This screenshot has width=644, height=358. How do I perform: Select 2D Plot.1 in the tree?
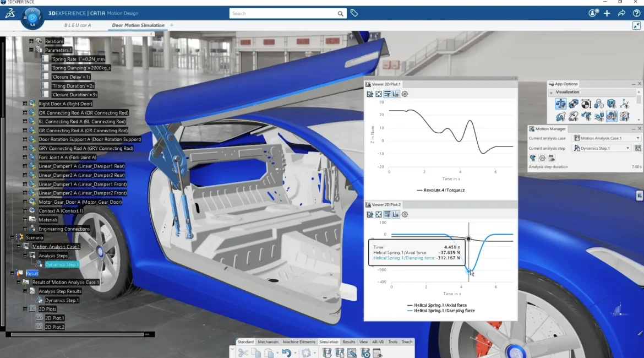tap(54, 318)
